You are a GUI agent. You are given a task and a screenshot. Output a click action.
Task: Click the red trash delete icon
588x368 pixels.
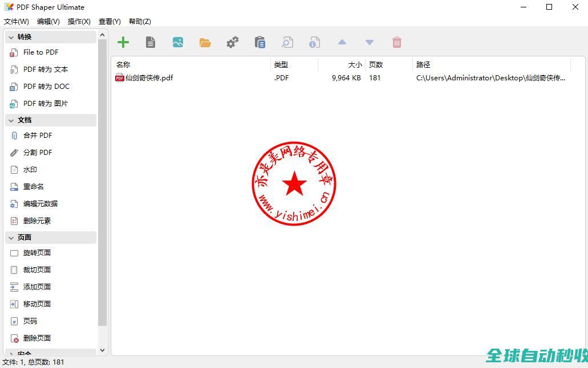[397, 42]
